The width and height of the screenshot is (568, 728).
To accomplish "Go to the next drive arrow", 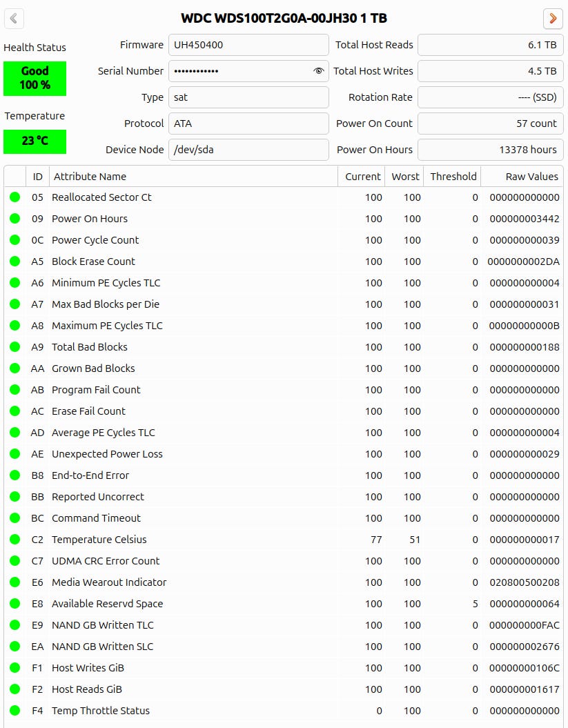I will pyautogui.click(x=553, y=19).
